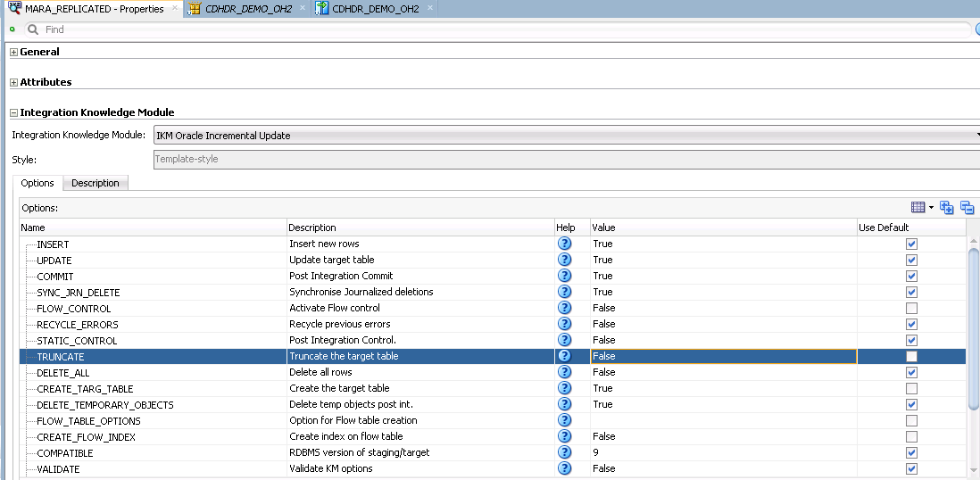Click the Expand All options icon
The image size is (980, 480).
tap(947, 208)
